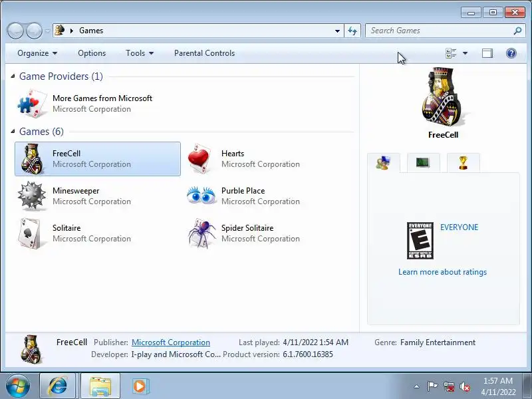Open the taskbar clock and date
Screen dimensions: 532x399
(x=498, y=386)
